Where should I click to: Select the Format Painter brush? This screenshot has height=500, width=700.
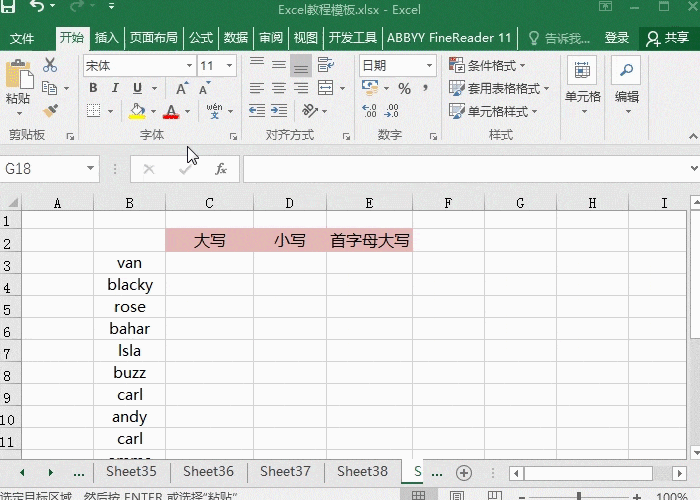point(50,110)
